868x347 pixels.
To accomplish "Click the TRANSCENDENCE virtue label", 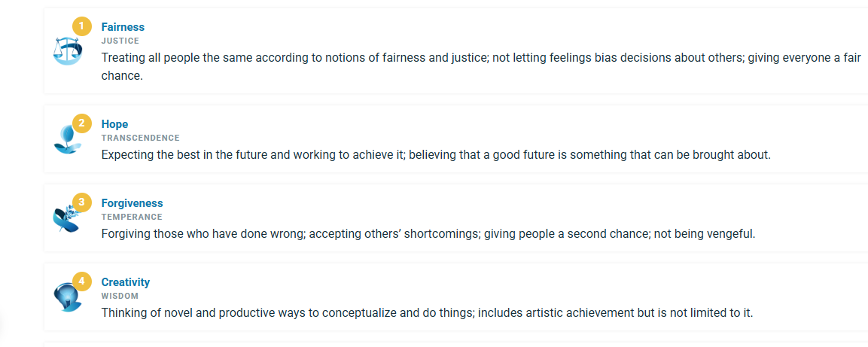I will (141, 138).
